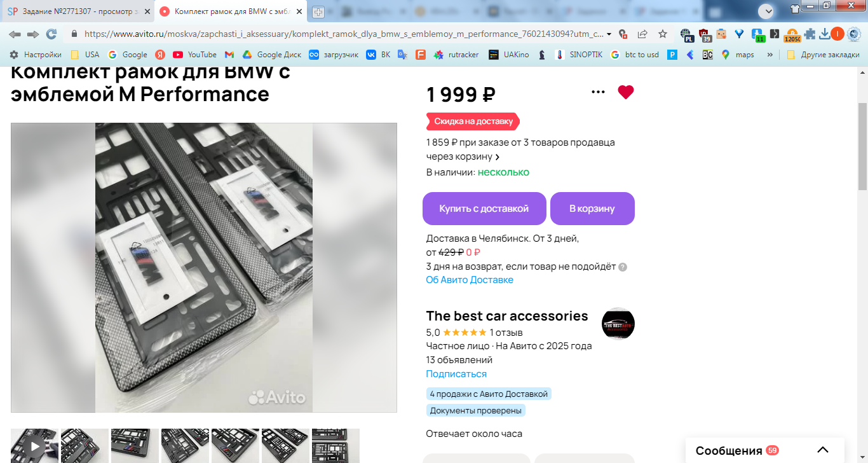Toggle the red heart favorite icon

pos(626,92)
